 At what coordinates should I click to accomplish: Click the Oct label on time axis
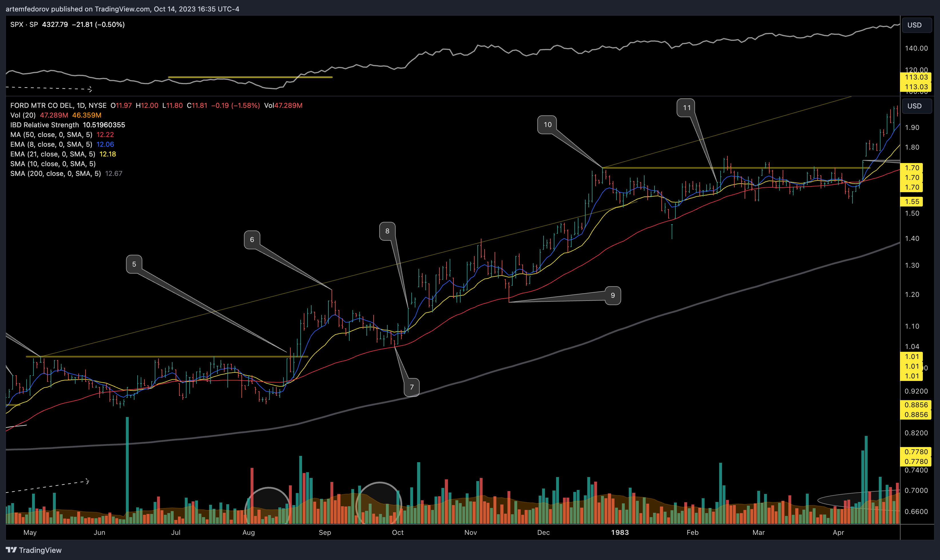click(398, 533)
